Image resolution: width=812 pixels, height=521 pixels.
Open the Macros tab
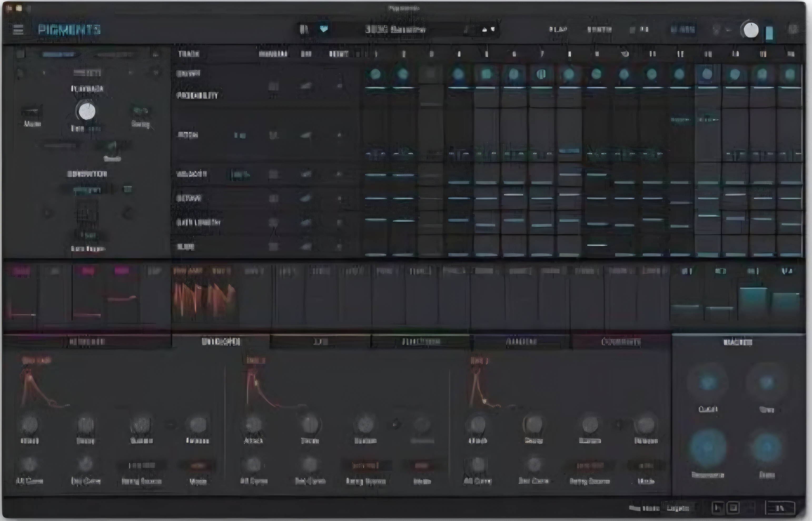(738, 342)
